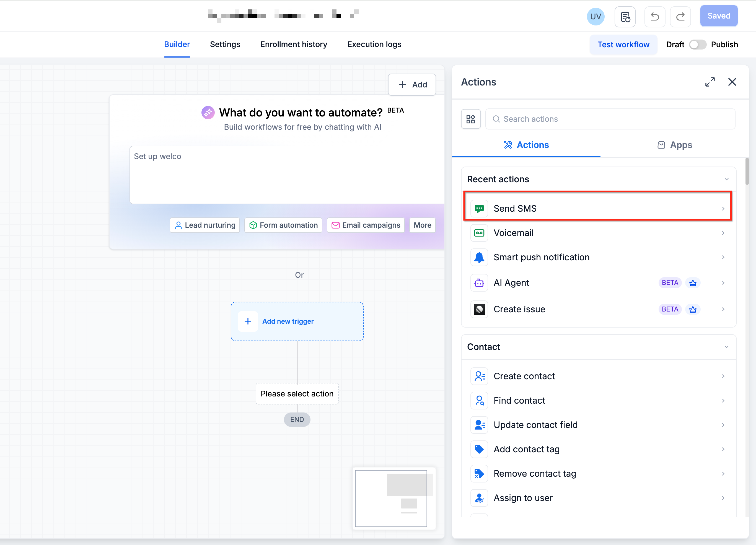Click the Assign to user icon
756x545 pixels.
click(479, 498)
